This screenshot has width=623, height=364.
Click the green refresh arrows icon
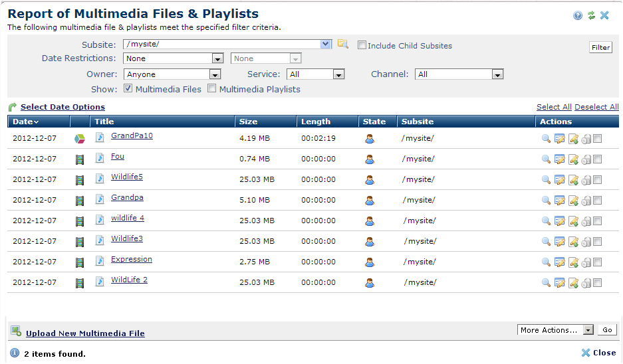(591, 15)
